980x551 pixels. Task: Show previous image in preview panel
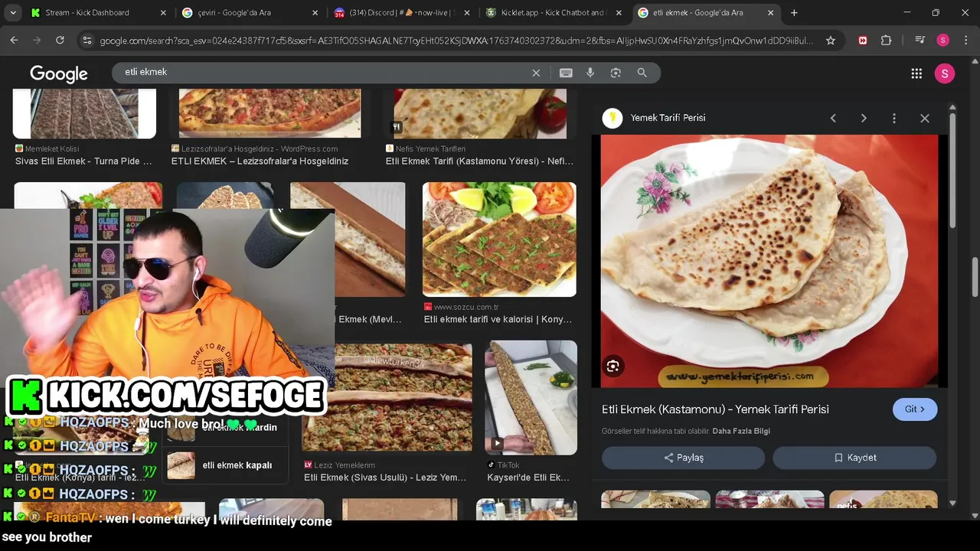pos(833,118)
